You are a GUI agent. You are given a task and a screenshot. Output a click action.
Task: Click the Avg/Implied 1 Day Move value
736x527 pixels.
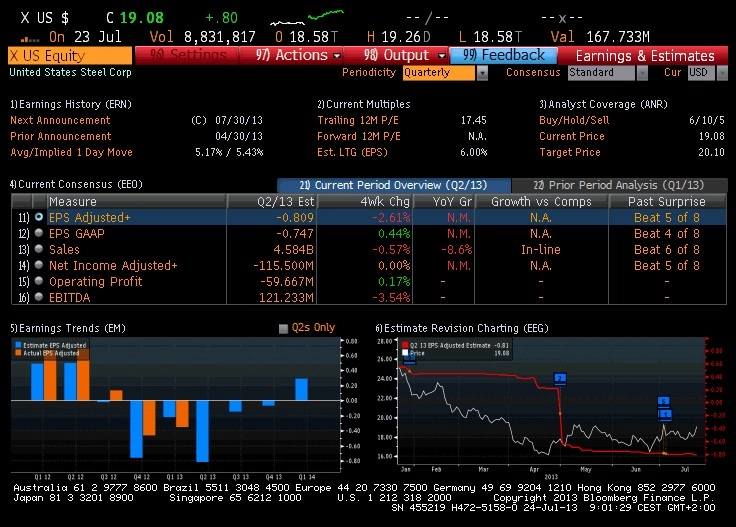pos(229,152)
